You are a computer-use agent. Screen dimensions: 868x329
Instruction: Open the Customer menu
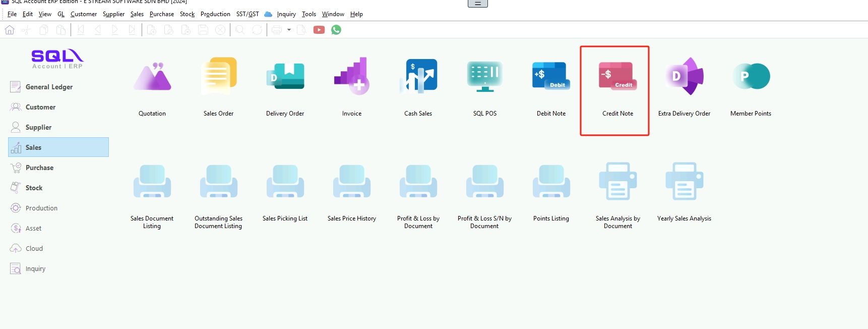tap(84, 14)
